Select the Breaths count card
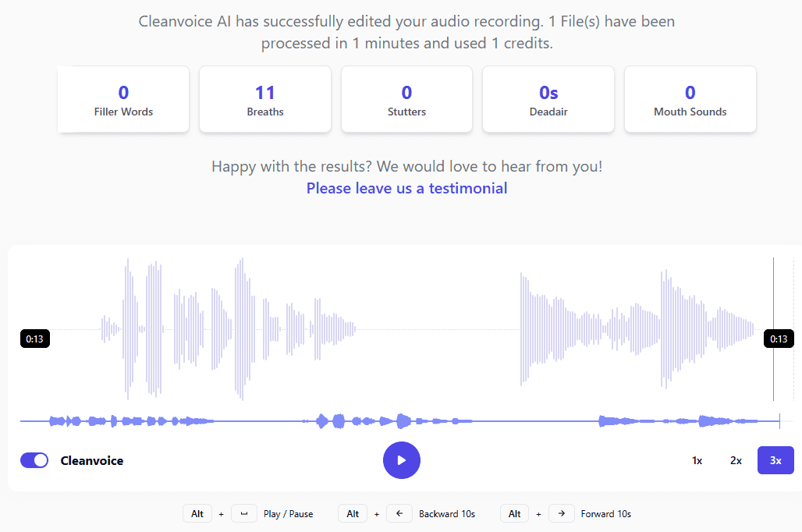The image size is (802, 532). tap(265, 100)
